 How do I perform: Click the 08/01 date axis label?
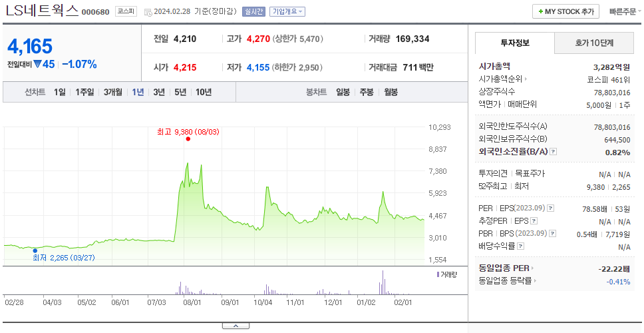tap(192, 302)
